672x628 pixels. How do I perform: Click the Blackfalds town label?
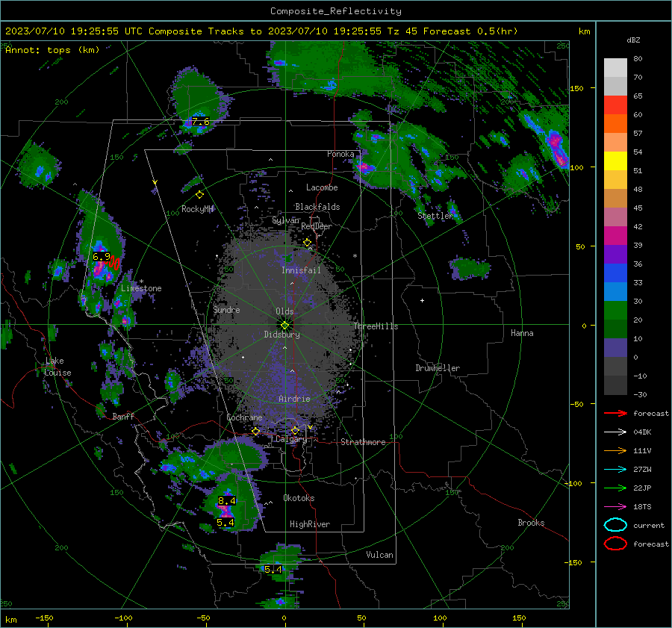(317, 207)
